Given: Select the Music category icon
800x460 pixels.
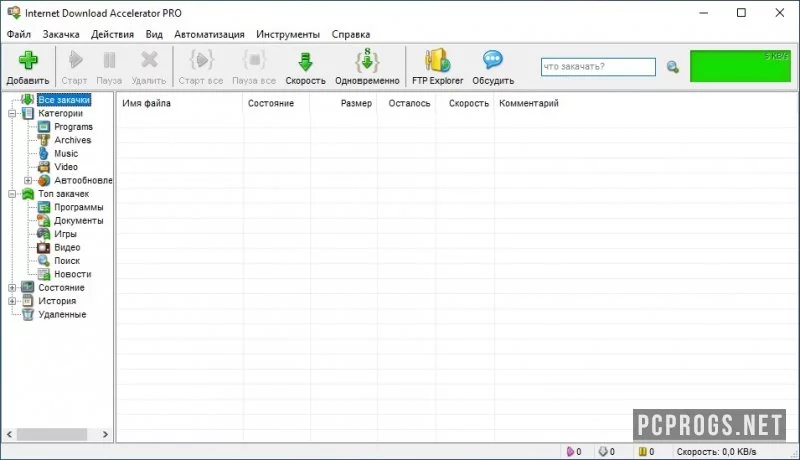Looking at the screenshot, I should pyautogui.click(x=44, y=154).
